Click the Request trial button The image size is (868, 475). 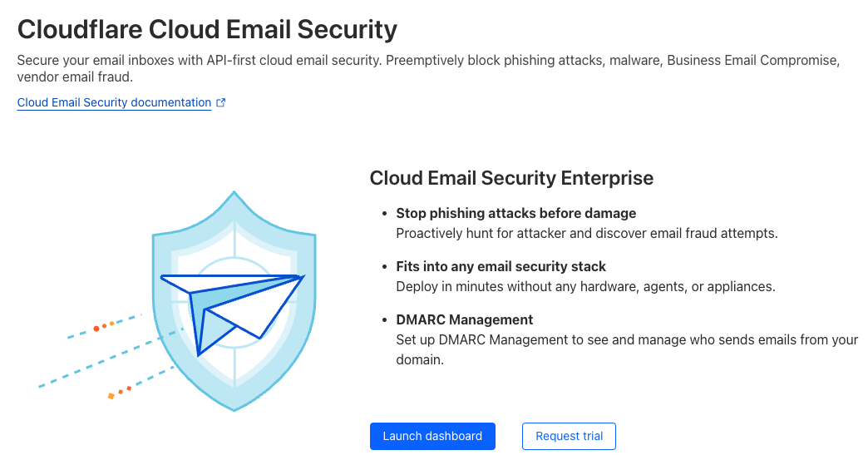(x=569, y=436)
